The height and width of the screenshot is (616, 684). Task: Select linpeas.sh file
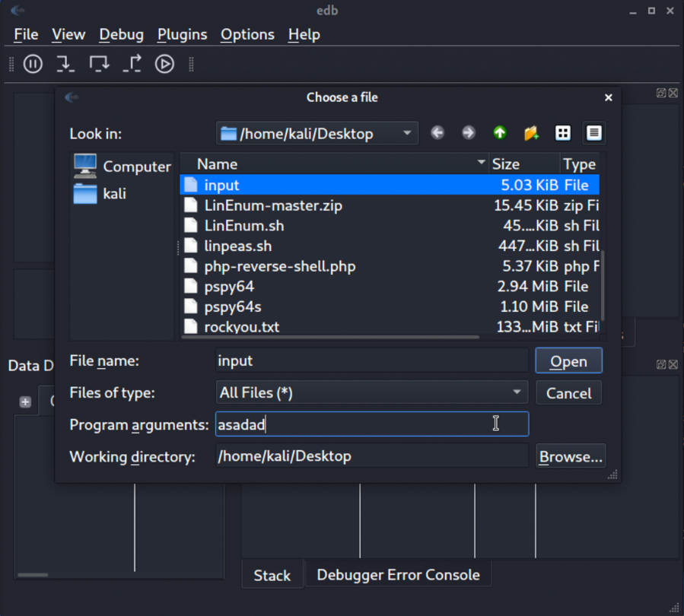(390, 246)
